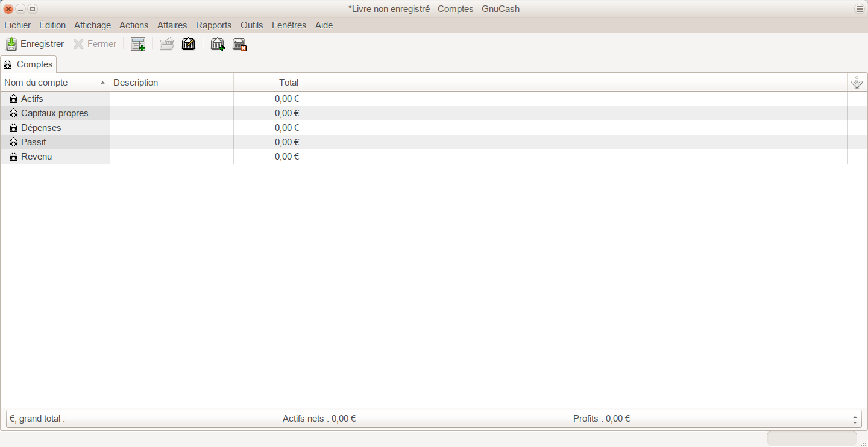Click the bank icon beside Revenu
Screen dimensions: 868x447
[x=14, y=157]
